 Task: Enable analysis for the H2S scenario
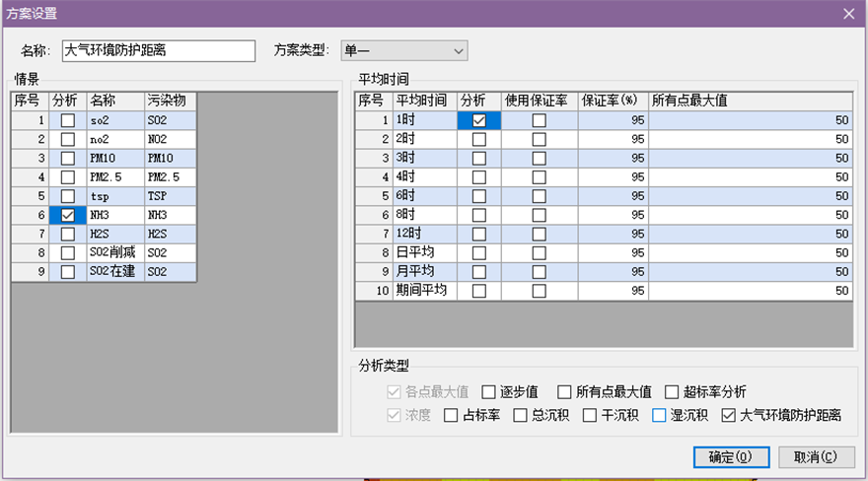67,234
